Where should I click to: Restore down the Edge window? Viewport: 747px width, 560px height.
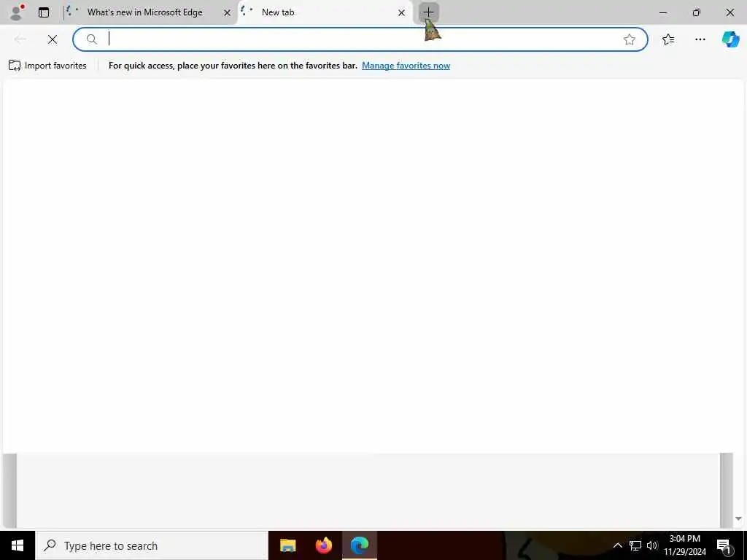click(x=697, y=12)
